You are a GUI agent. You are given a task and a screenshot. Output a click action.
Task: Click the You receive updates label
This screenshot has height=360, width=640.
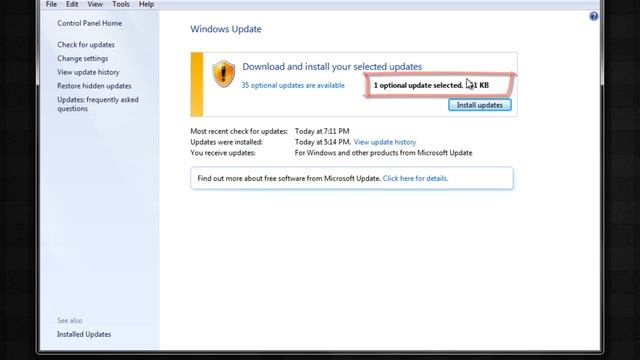(x=223, y=153)
